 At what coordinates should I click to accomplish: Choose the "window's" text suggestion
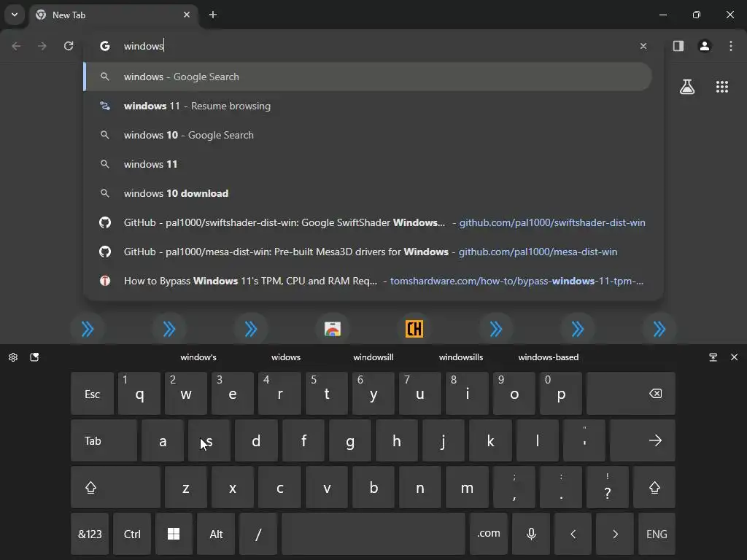pyautogui.click(x=198, y=357)
